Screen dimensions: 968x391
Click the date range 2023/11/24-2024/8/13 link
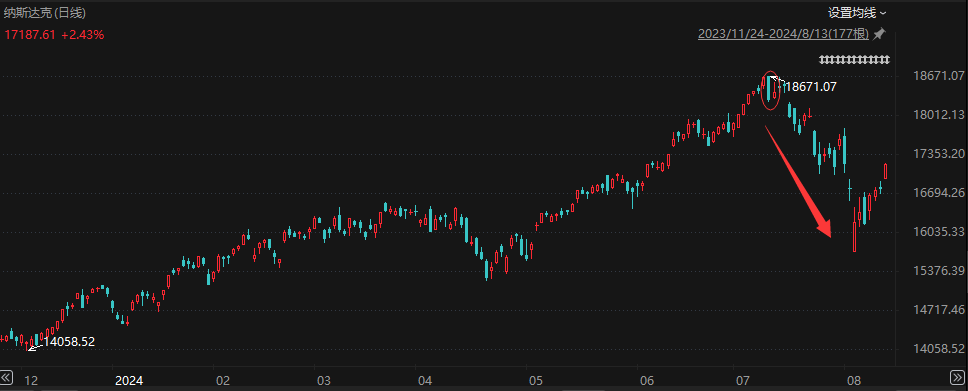(x=783, y=34)
